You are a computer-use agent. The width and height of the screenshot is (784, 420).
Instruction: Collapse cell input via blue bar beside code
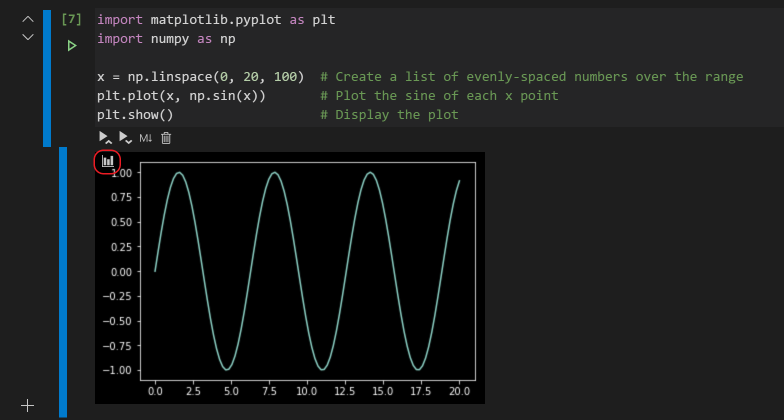coord(47,78)
